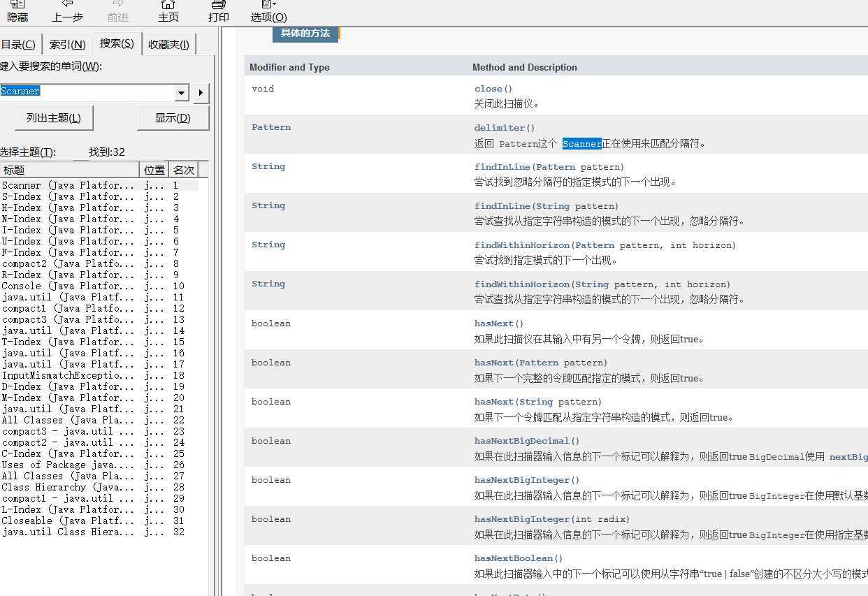Sort results by 名次 column header
868x596 pixels.
pyautogui.click(x=184, y=170)
